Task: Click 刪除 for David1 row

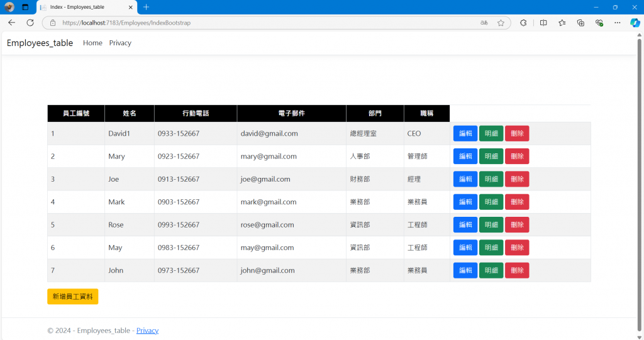Action: (x=517, y=133)
